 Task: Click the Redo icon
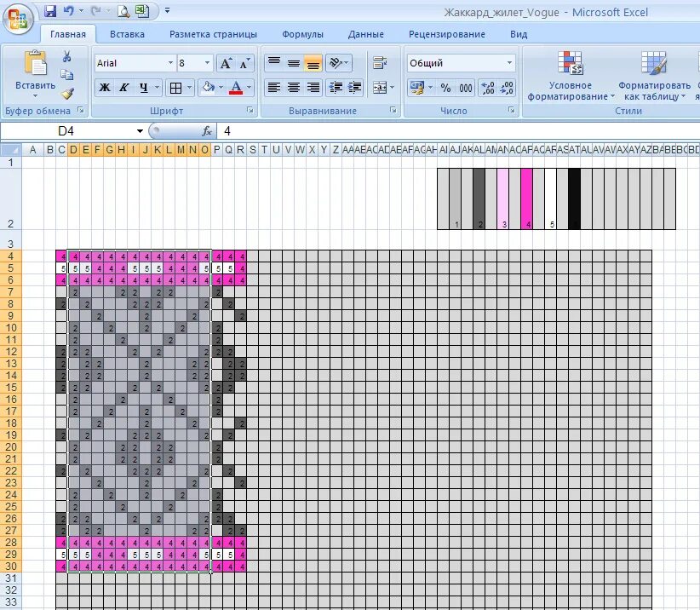(95, 11)
